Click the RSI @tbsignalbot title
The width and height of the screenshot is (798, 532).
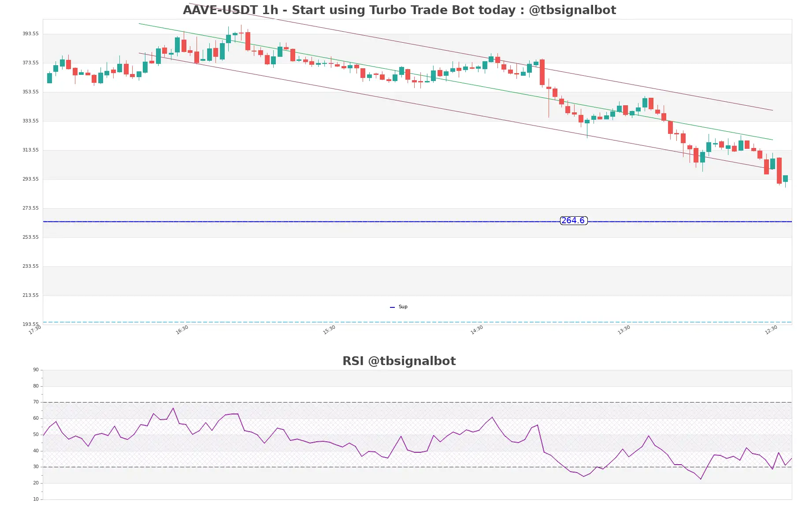click(x=399, y=361)
